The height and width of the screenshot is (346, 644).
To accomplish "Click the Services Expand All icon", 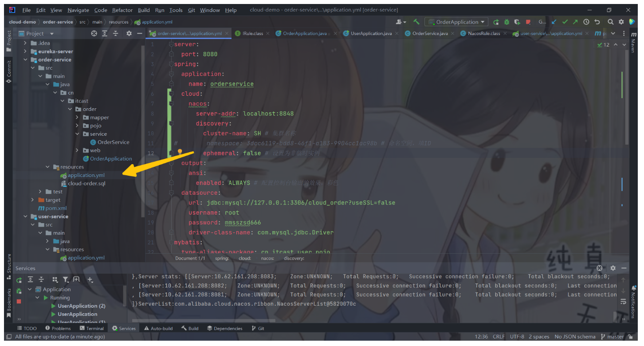I will click(x=30, y=279).
